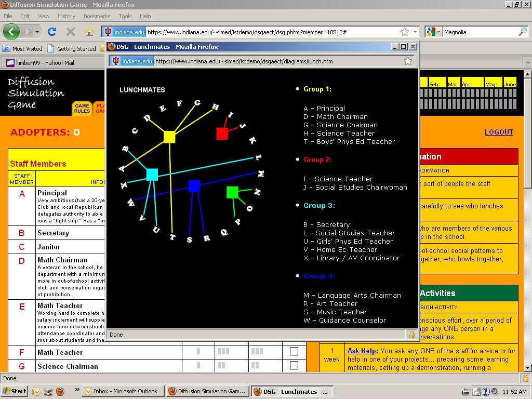Screen dimensions: 532x399
Task: Expand the main address bar URL dropdown
Action: click(x=415, y=32)
